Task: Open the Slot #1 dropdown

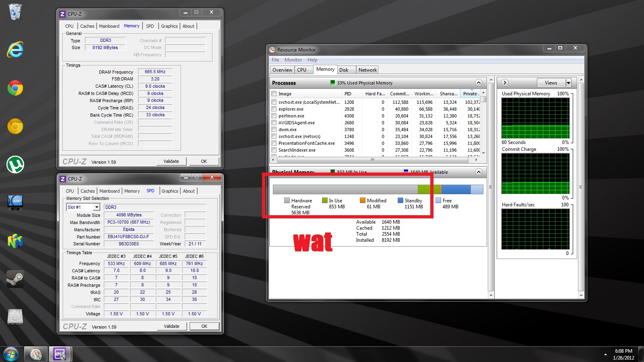Action: point(97,207)
